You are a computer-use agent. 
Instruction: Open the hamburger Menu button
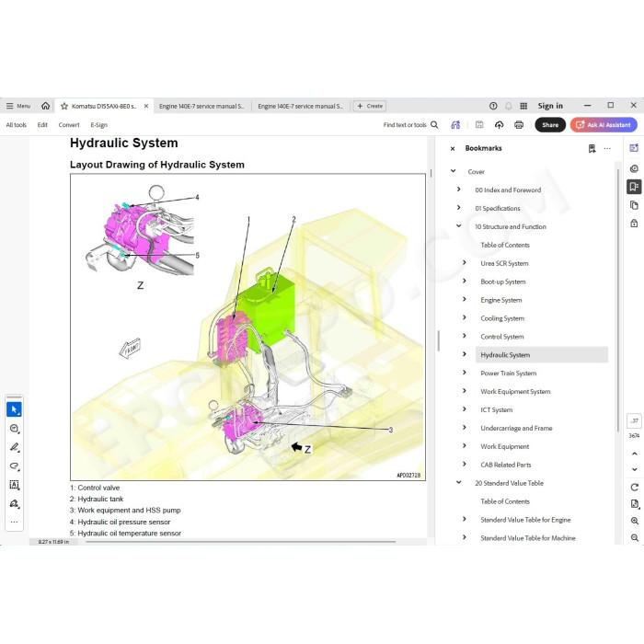tap(18, 106)
